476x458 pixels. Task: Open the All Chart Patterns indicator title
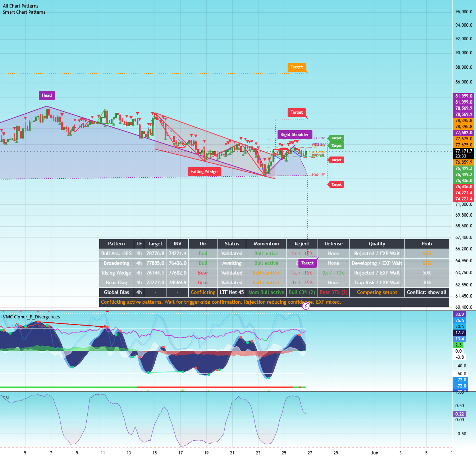20,6
